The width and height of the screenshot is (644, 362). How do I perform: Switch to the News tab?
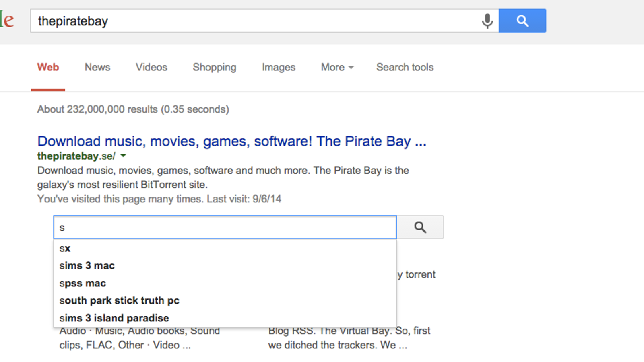97,67
